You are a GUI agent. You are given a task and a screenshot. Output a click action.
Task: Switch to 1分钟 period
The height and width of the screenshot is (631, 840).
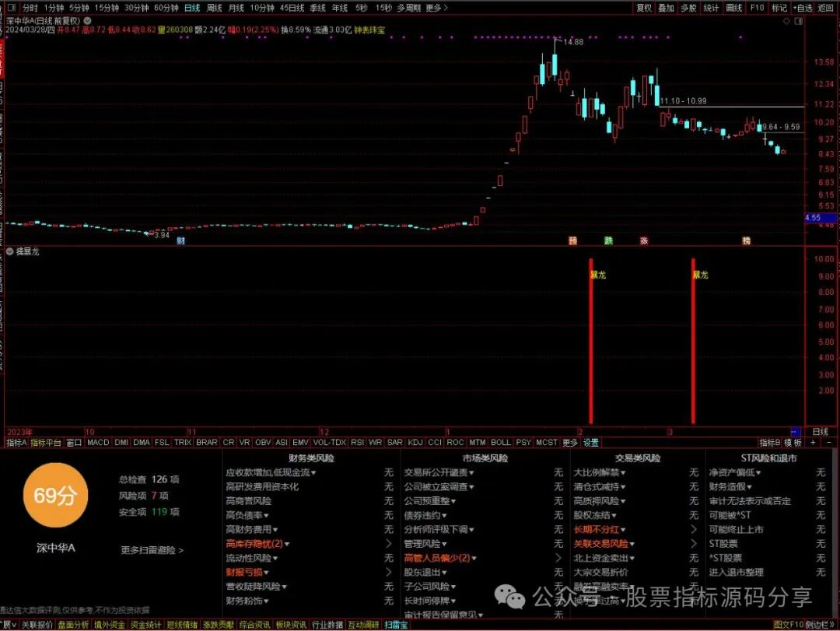point(54,8)
